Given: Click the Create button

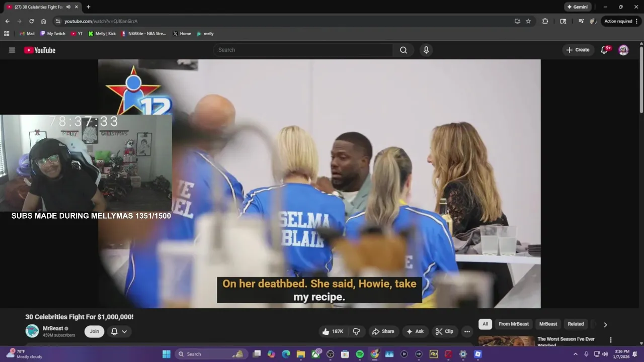Looking at the screenshot, I should coord(578,50).
